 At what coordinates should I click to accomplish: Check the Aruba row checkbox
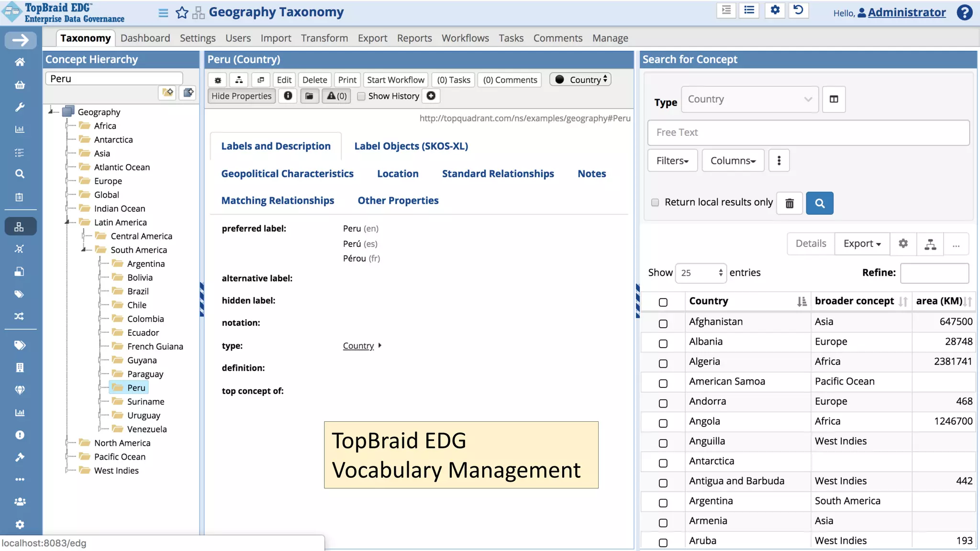[663, 543]
